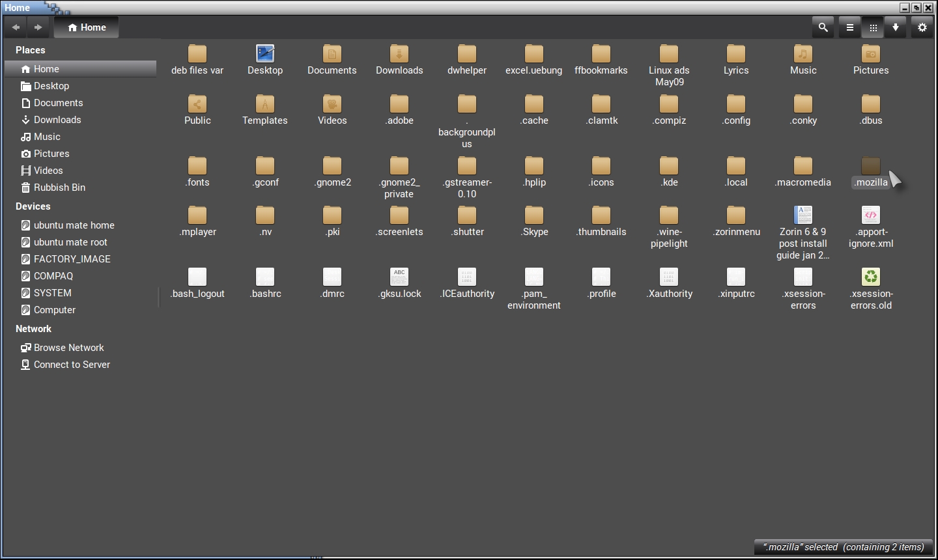Select the Desktop folder icon

(x=265, y=54)
